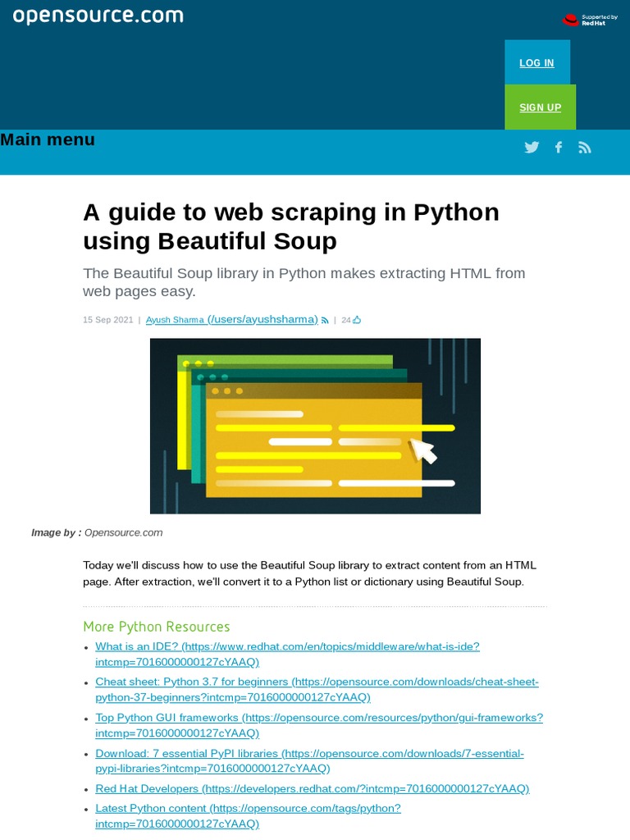
Task: Click 'More Python Resources' heading
Action: (157, 626)
